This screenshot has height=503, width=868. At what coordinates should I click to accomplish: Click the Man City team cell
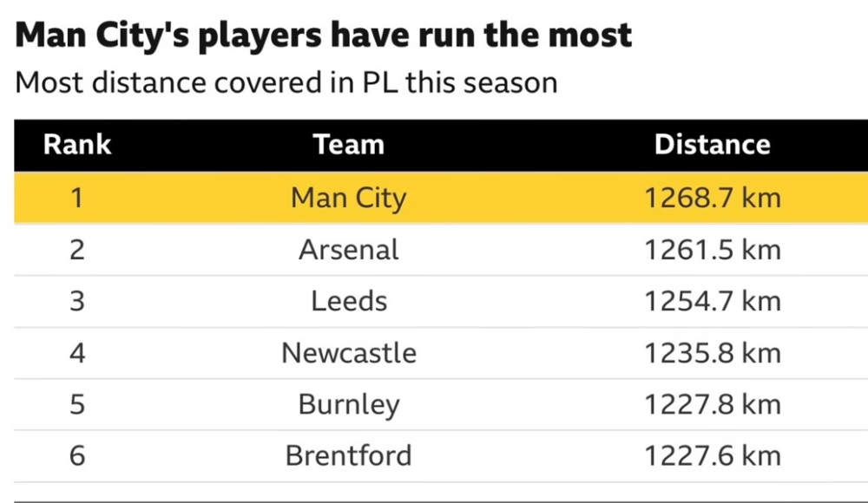(x=348, y=198)
